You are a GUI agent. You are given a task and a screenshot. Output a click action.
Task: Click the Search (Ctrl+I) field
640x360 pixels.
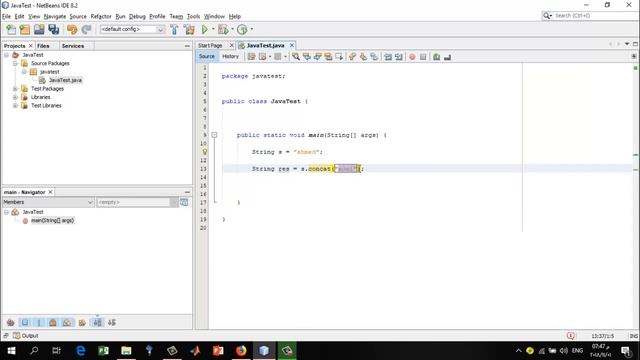coord(590,16)
